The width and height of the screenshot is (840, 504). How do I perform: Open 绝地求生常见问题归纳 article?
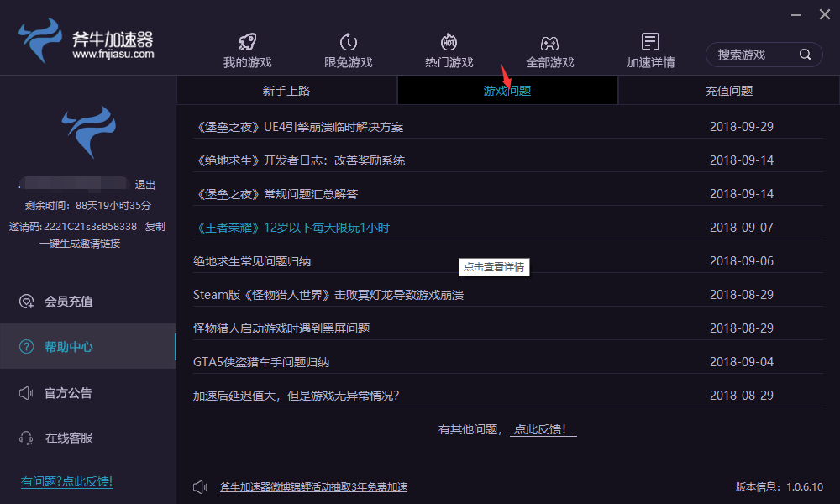tap(252, 261)
